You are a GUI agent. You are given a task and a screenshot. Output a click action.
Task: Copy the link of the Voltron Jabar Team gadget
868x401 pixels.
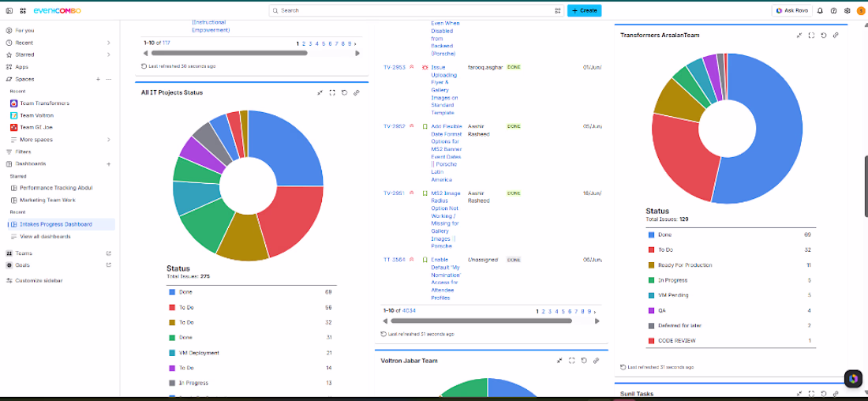pos(597,361)
